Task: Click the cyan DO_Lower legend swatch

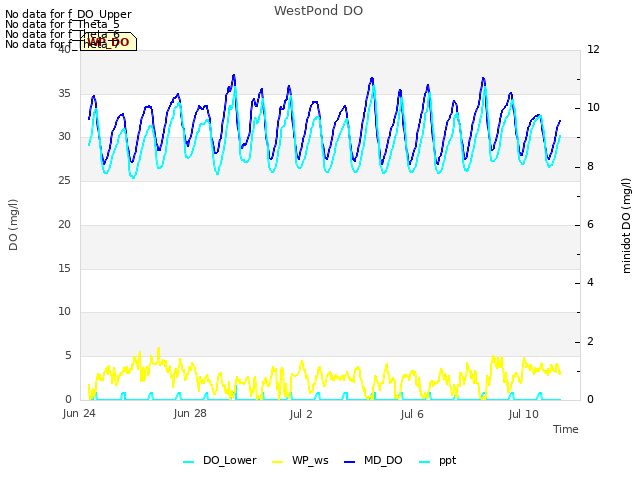Action: point(189,462)
